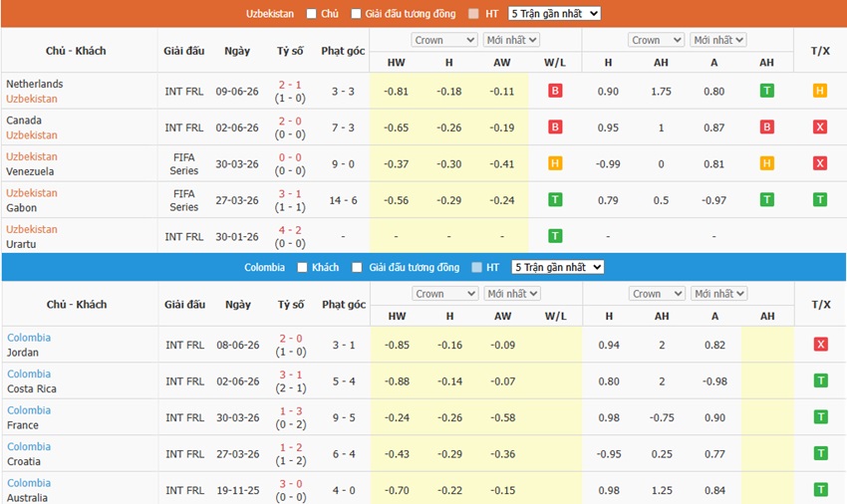Tick Giải đấu tương đồng in Colombia header
Screen dimensions: 847x504
357,267
